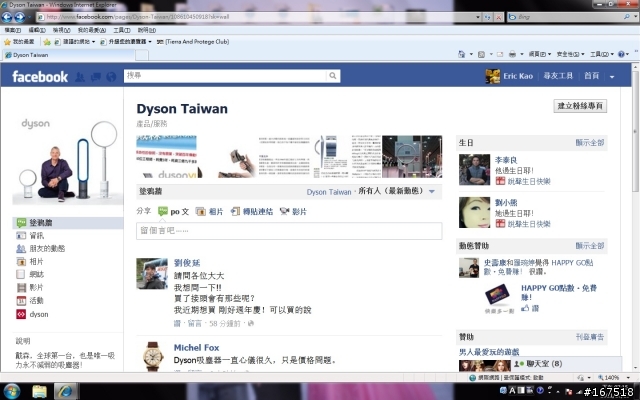Click the po 文 share option
The height and width of the screenshot is (400, 640).
click(x=173, y=211)
